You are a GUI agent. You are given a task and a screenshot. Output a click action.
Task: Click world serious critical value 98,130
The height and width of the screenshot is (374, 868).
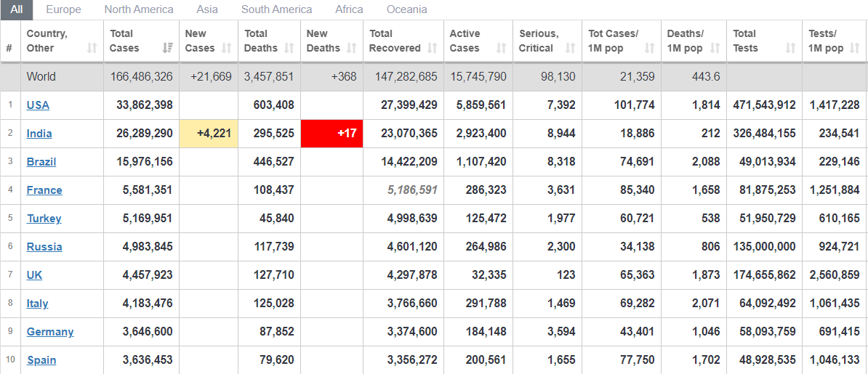pos(558,77)
